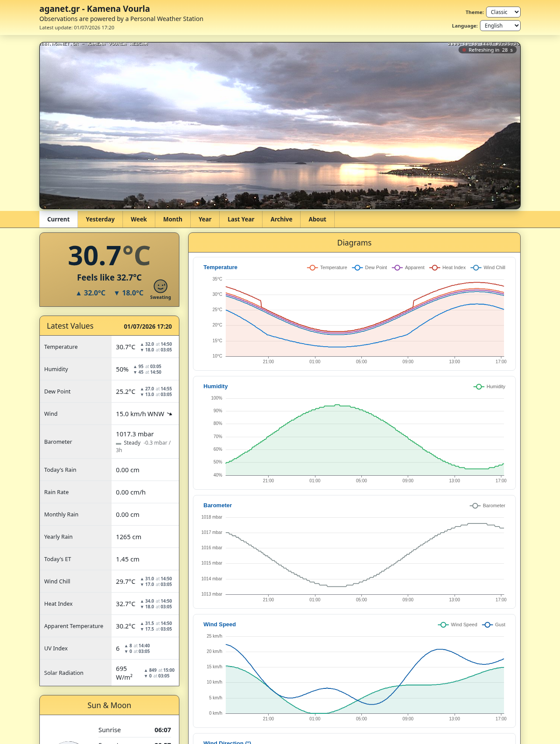
Task: Click the Wind Speed chart title
Action: point(220,625)
